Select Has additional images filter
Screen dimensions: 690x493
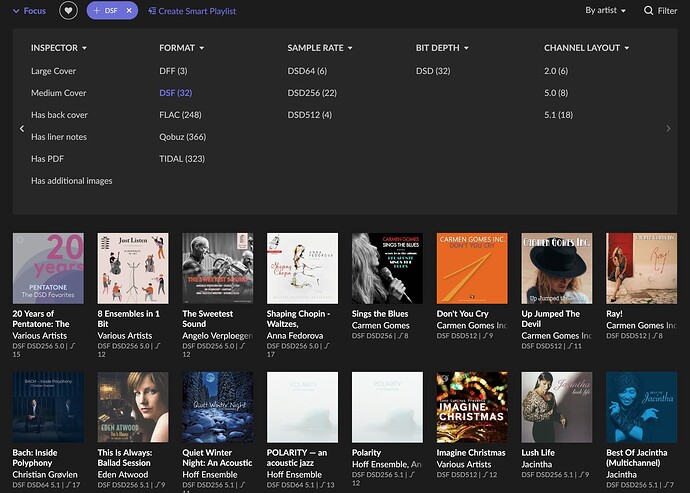pos(72,181)
